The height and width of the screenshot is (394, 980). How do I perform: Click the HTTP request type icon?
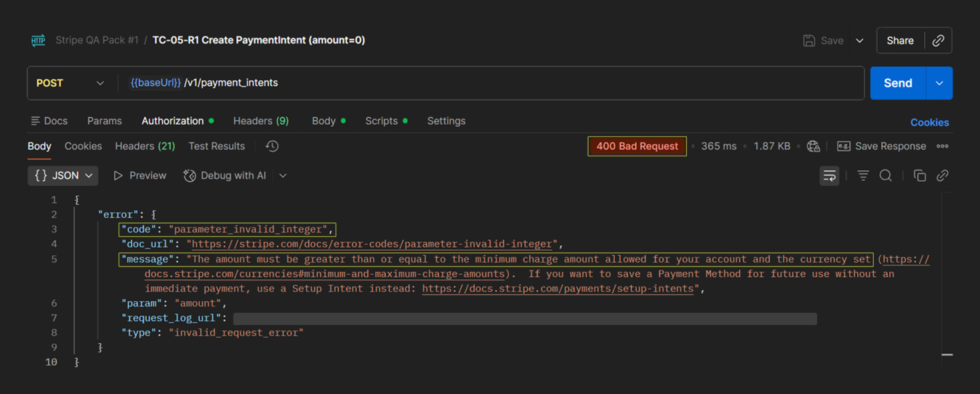(38, 41)
